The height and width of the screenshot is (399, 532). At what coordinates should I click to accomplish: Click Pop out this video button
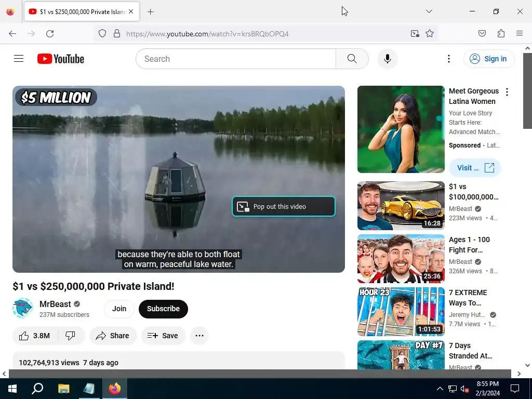[283, 206]
